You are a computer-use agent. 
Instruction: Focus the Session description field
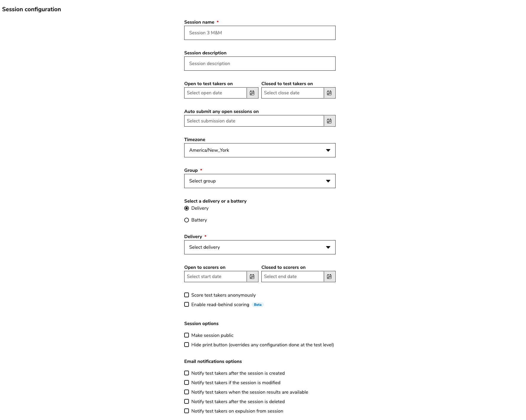pyautogui.click(x=260, y=64)
